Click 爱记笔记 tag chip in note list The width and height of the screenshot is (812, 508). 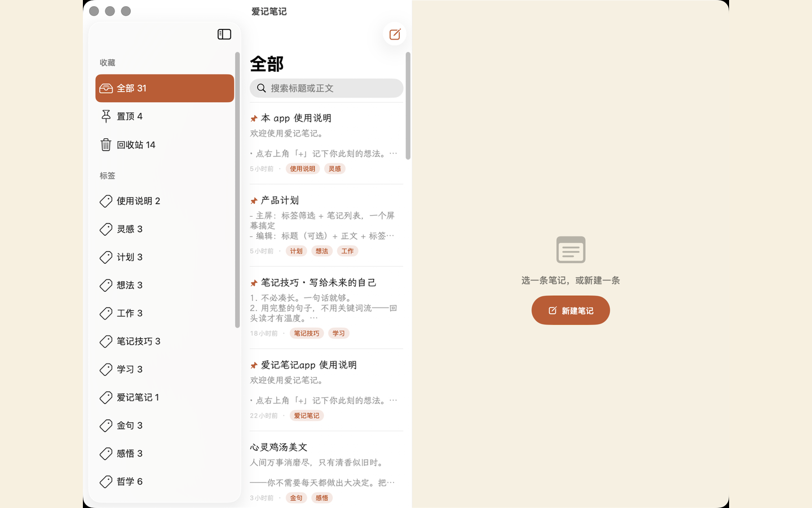(307, 416)
